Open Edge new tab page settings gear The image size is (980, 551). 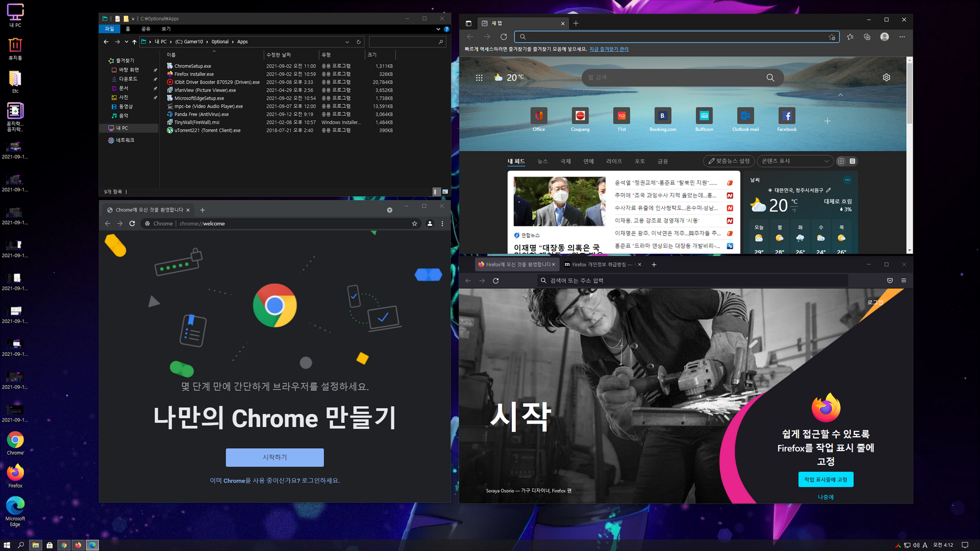[x=886, y=78]
